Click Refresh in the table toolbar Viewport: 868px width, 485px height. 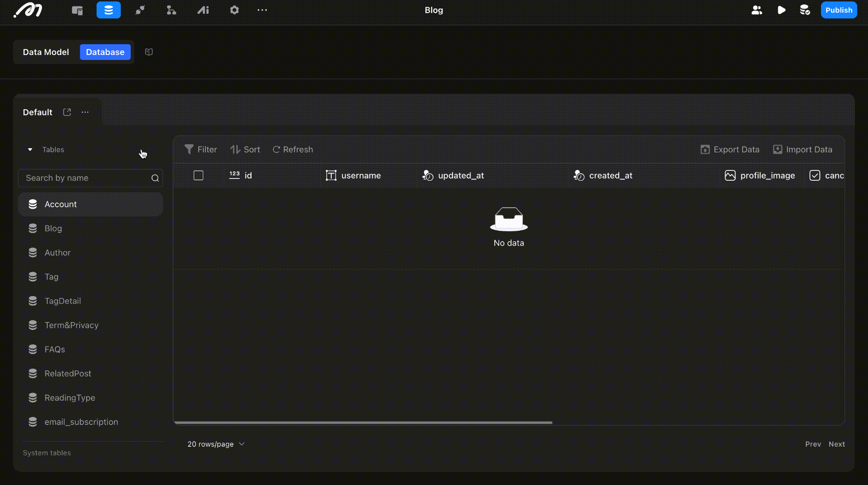coord(293,150)
